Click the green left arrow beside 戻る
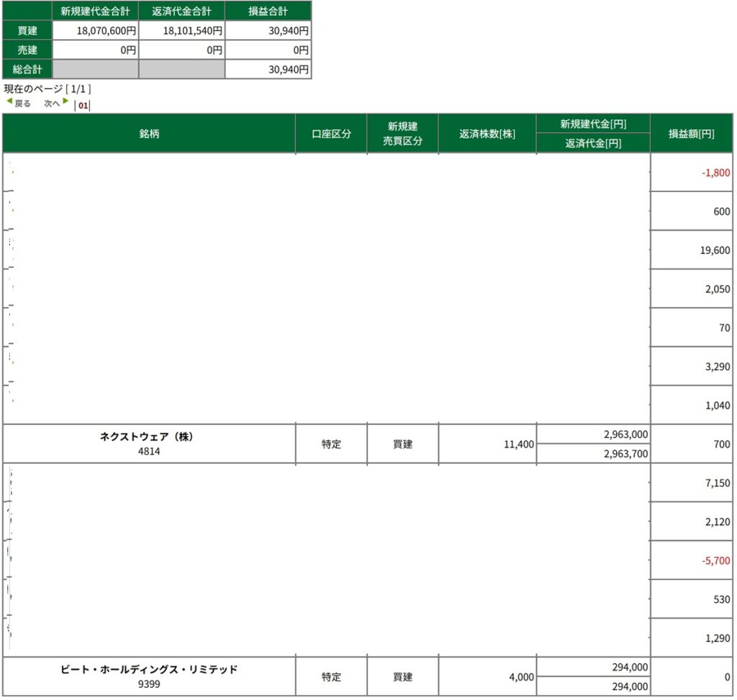737x700 pixels. 9,102
